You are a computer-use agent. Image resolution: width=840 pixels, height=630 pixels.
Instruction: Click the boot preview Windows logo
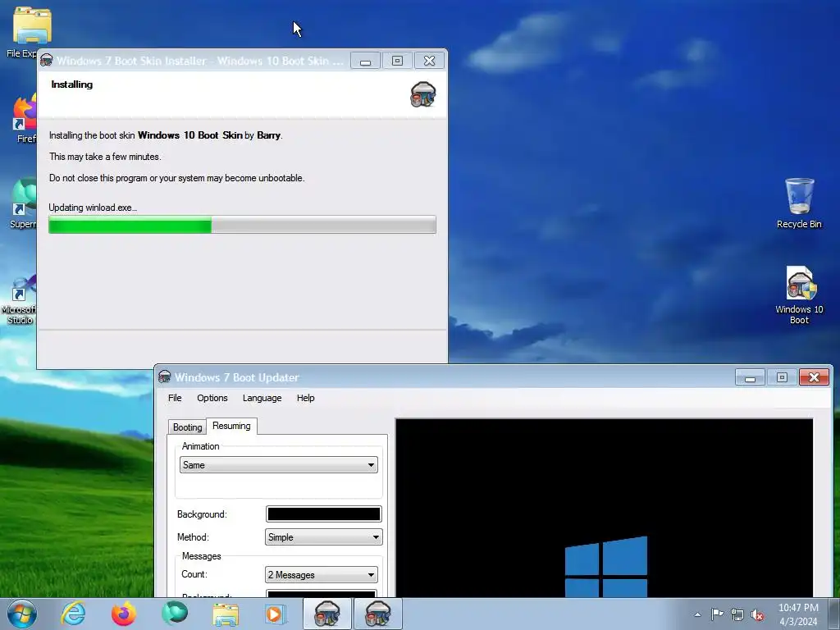[606, 566]
